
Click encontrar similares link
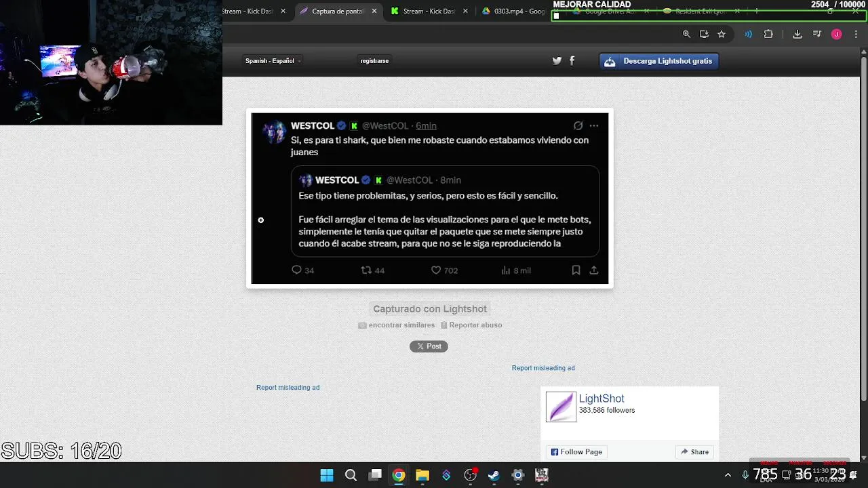click(x=401, y=325)
